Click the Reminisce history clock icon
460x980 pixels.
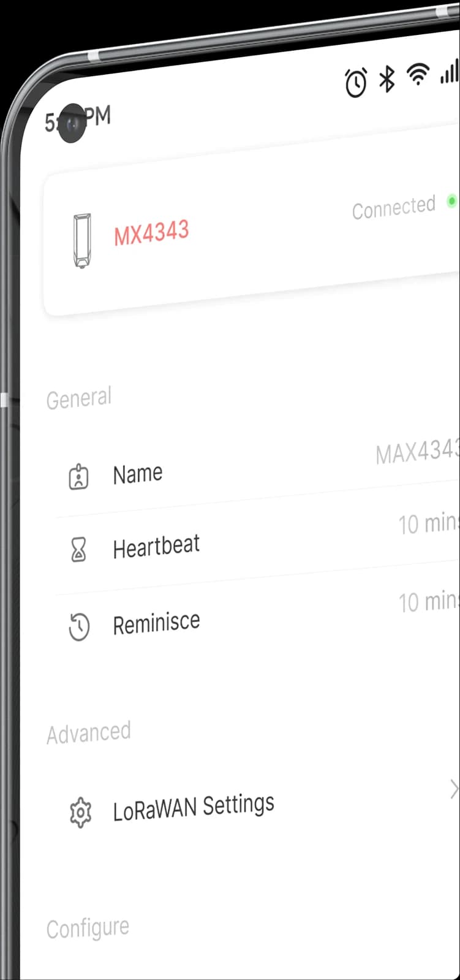(79, 628)
